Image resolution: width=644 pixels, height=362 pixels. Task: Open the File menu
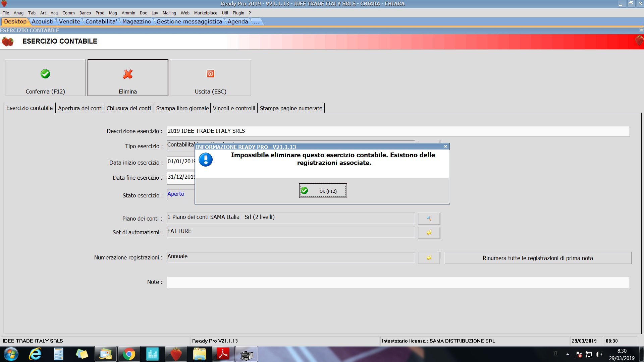pyautogui.click(x=6, y=13)
